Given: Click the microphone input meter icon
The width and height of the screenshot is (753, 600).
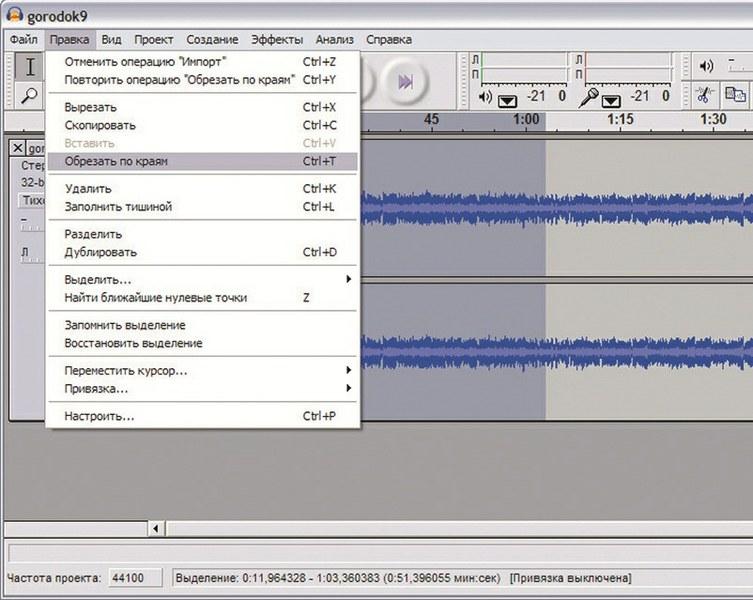Looking at the screenshot, I should [x=592, y=97].
